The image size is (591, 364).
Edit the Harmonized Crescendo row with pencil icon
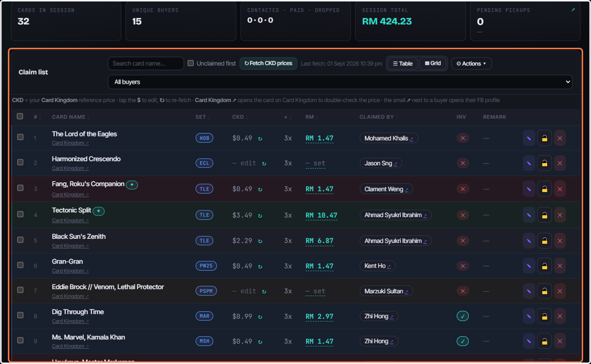[529, 163]
